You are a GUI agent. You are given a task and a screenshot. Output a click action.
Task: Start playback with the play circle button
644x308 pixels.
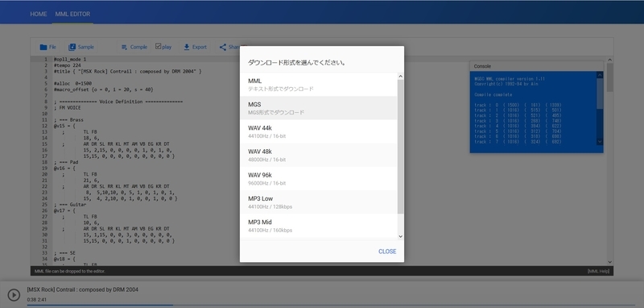click(x=14, y=295)
